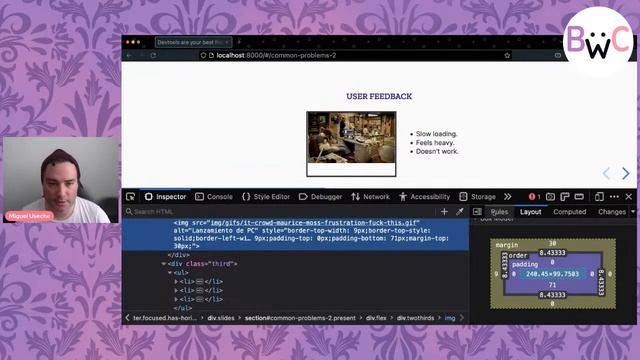
Task: Switch to Rules sidebar tab
Action: click(x=499, y=212)
